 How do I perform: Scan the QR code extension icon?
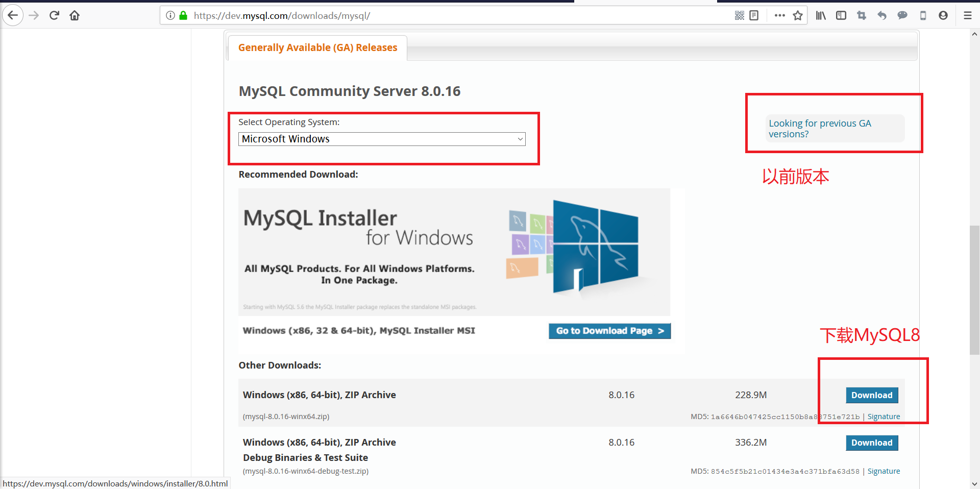739,15
